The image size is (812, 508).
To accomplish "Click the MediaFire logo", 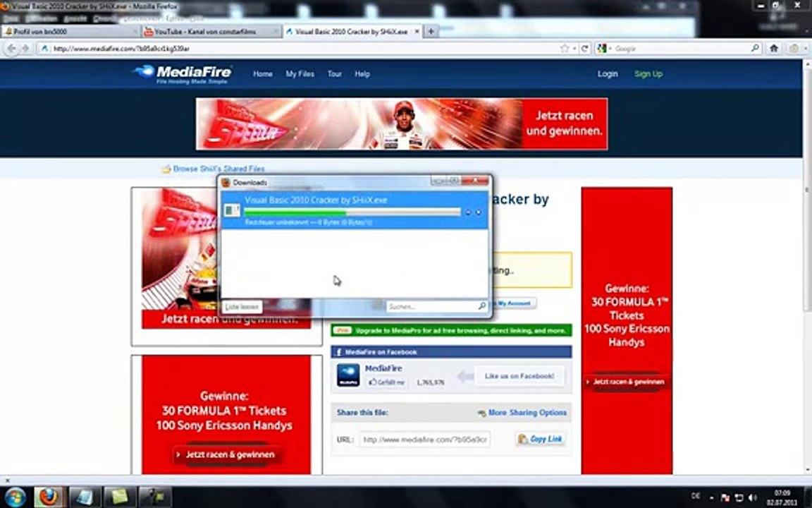I will click(x=183, y=74).
